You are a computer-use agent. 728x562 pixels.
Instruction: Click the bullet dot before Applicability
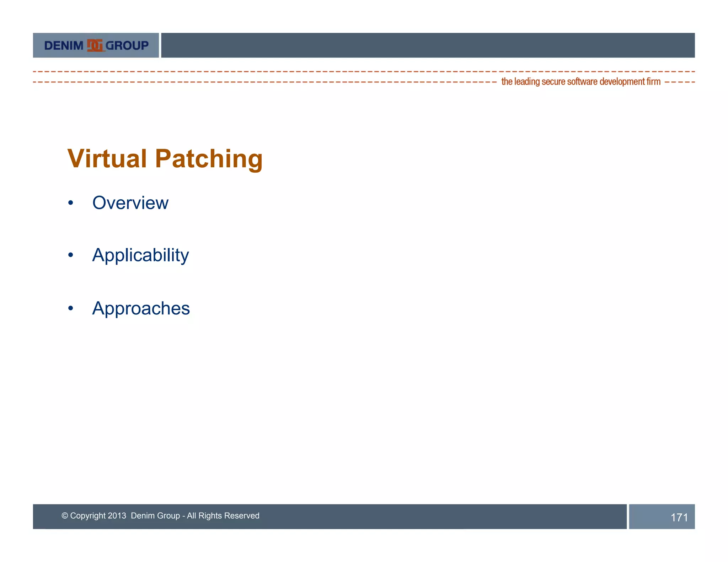(71, 255)
